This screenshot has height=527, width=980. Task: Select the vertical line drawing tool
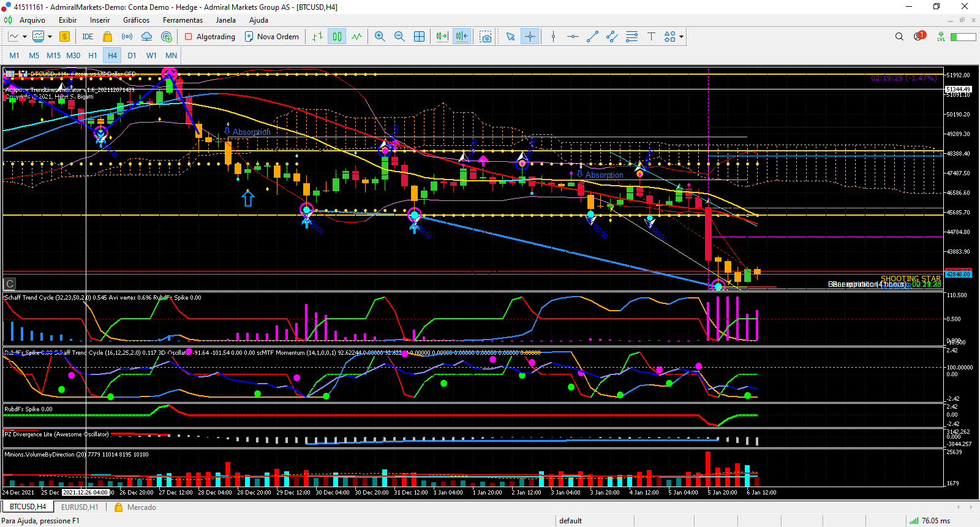tap(553, 37)
